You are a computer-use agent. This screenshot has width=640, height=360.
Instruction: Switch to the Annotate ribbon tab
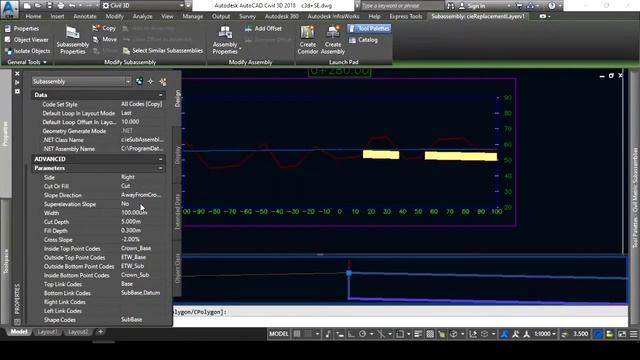[x=85, y=16]
